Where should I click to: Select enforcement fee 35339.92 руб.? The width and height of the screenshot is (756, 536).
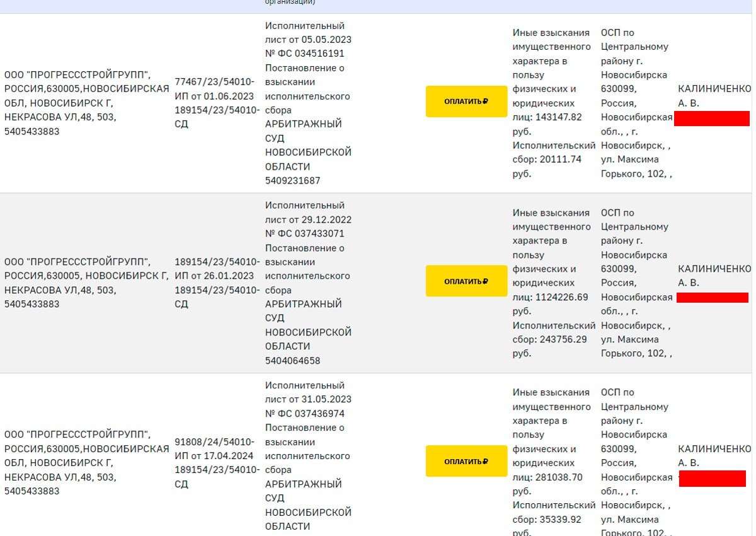pyautogui.click(x=554, y=519)
